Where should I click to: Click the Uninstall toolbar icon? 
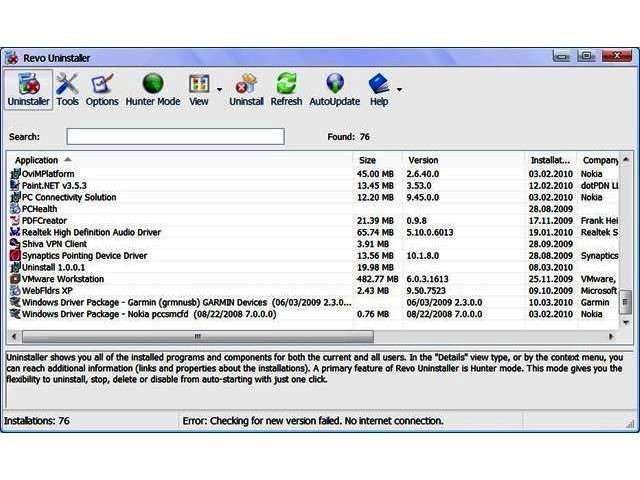(246, 88)
